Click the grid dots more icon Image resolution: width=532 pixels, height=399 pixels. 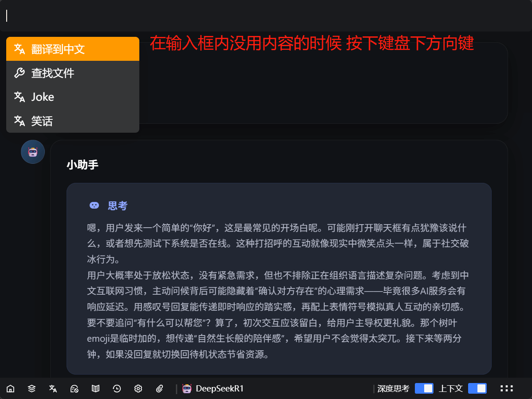(x=507, y=389)
